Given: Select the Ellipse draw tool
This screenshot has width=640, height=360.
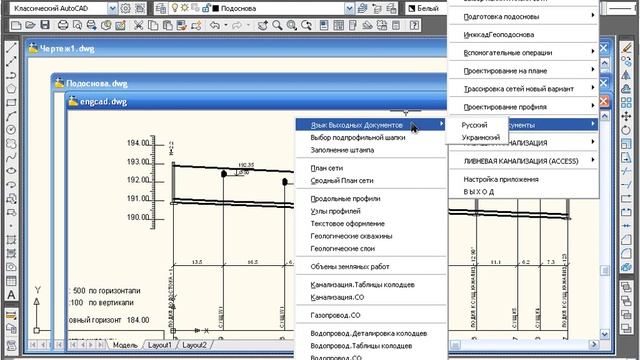Looking at the screenshot, I should point(11,171).
